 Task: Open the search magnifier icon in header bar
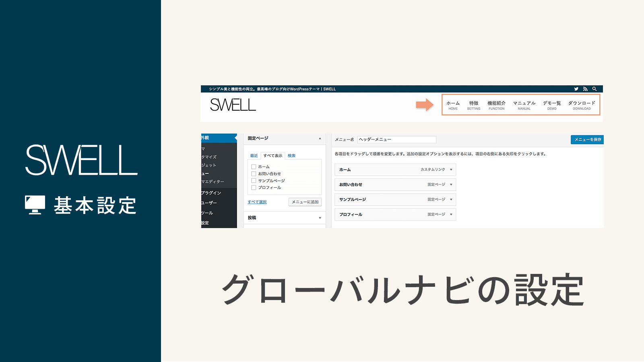[594, 89]
